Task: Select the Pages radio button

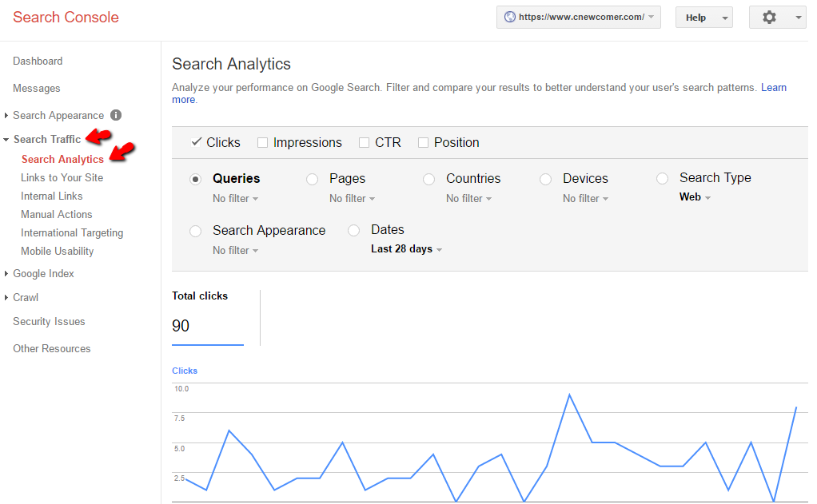Action: tap(312, 179)
